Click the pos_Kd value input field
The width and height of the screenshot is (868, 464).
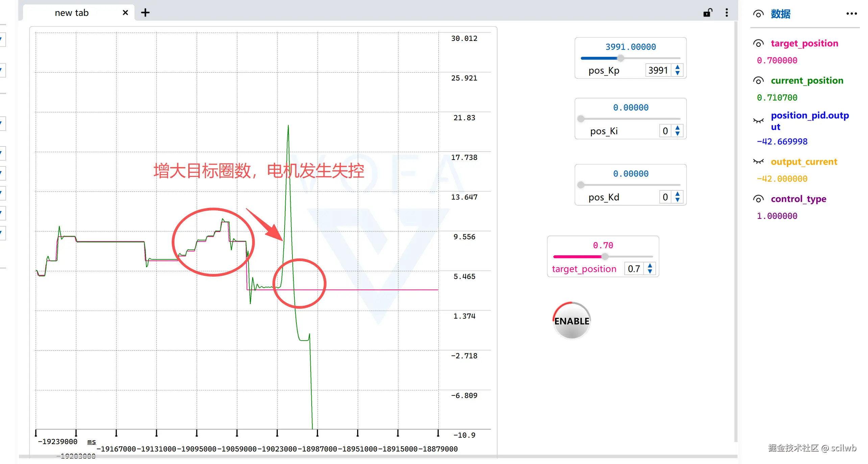coord(665,197)
